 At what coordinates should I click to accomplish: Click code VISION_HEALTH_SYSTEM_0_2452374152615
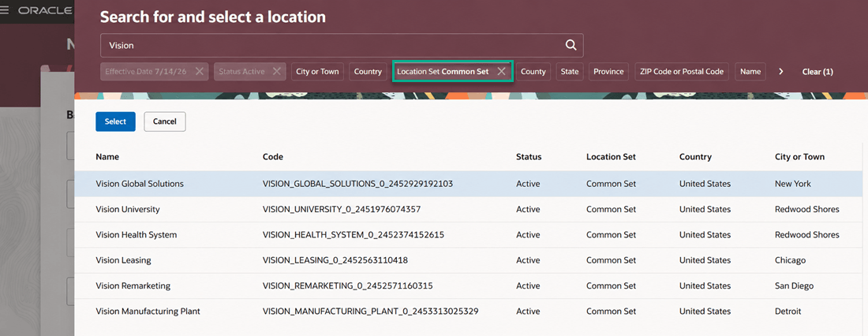click(354, 235)
